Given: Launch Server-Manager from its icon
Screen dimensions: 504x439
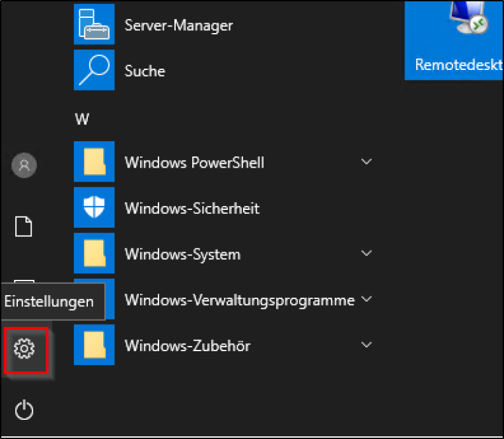Looking at the screenshot, I should pos(94,24).
